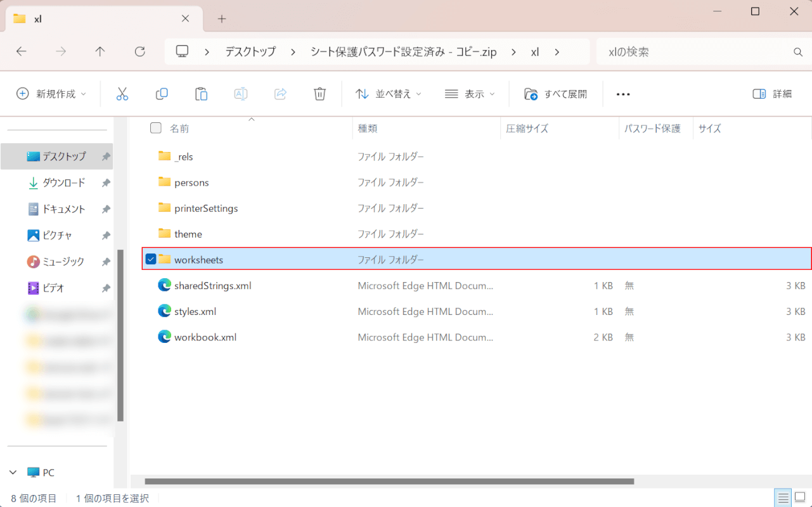The height and width of the screenshot is (507, 812).
Task: Select デスクトップ in the sidebar
Action: point(56,157)
